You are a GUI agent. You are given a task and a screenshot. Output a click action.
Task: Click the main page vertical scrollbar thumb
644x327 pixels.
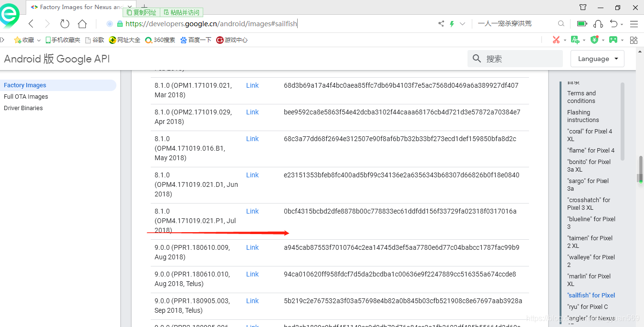641,170
